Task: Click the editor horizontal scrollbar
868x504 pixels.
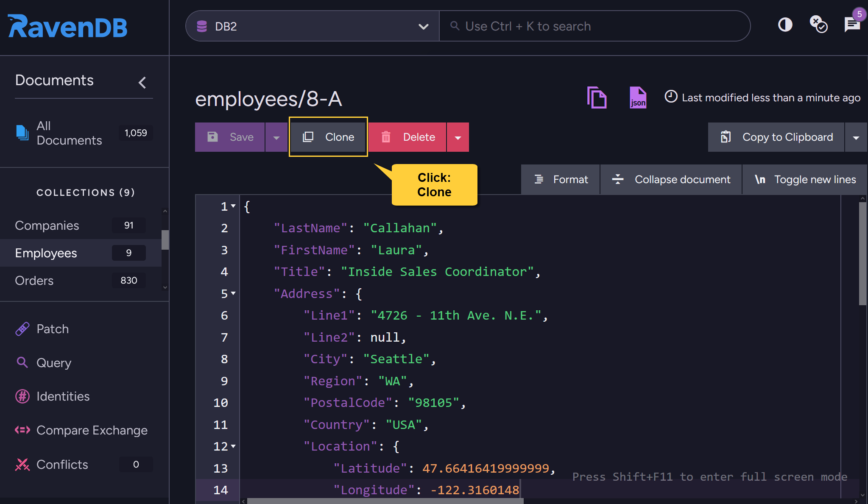Action: pyautogui.click(x=385, y=501)
